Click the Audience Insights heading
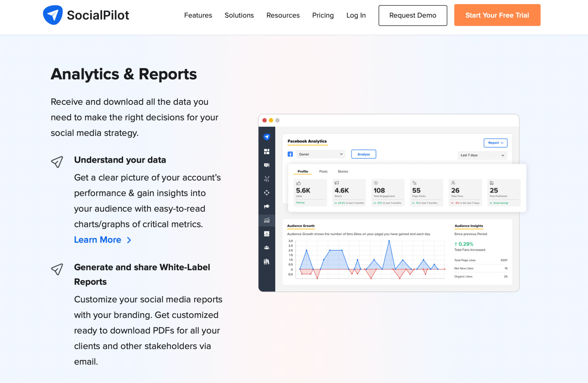 pyautogui.click(x=469, y=226)
